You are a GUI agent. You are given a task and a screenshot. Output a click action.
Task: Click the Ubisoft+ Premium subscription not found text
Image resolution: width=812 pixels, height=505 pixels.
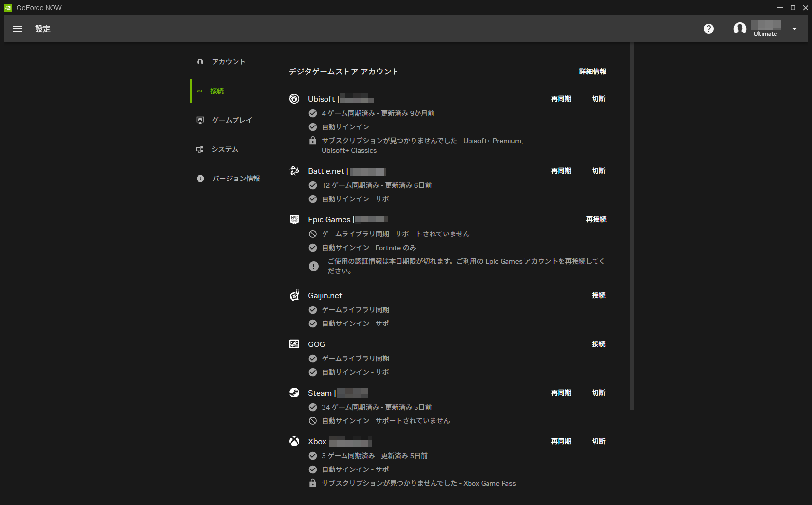coord(422,145)
